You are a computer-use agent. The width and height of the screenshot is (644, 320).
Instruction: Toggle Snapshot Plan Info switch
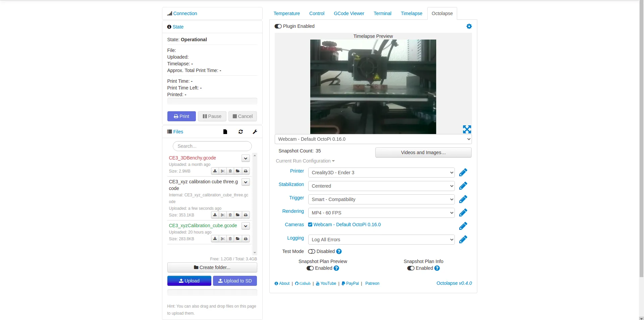(411, 268)
